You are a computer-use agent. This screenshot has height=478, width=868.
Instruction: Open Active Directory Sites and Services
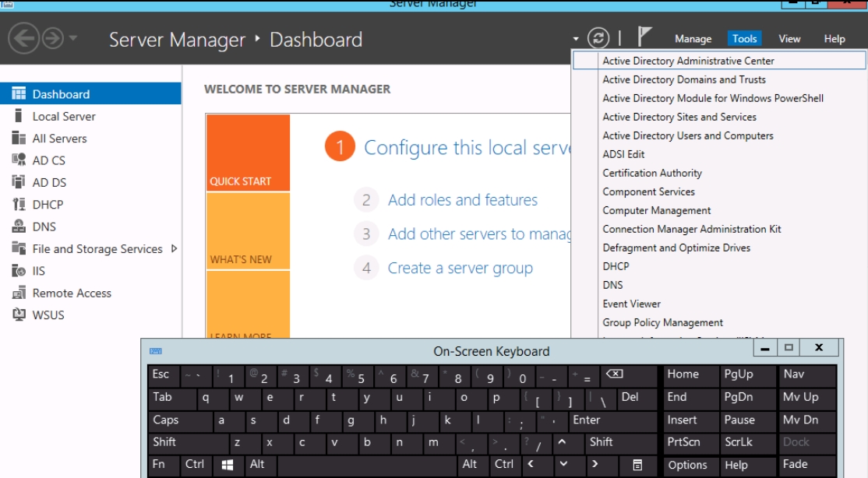(719, 117)
